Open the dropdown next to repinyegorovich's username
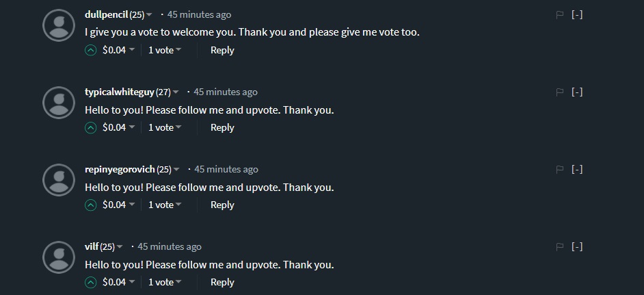Image resolution: width=644 pixels, height=295 pixels. (176, 170)
